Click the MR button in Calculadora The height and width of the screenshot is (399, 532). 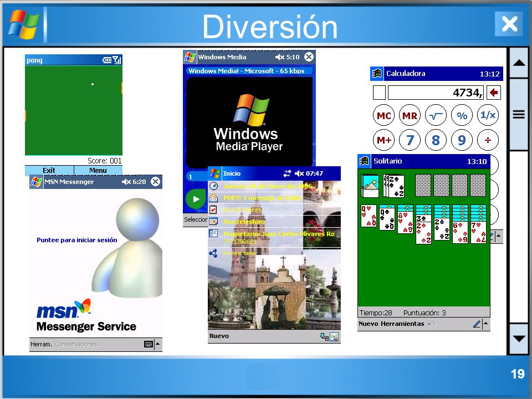pos(410,115)
